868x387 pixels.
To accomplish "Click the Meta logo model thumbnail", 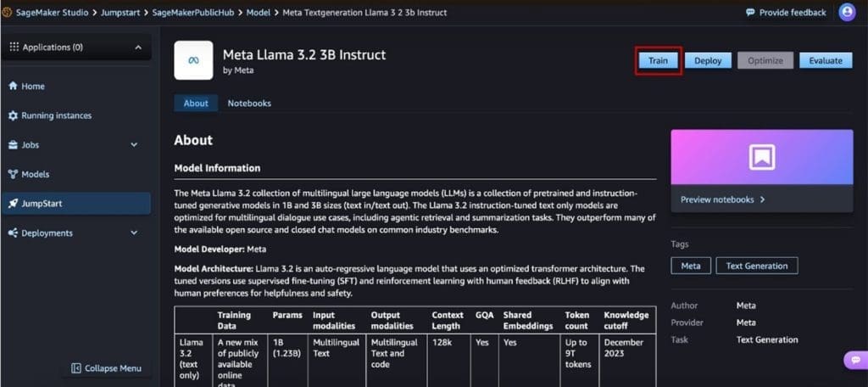I will point(193,60).
